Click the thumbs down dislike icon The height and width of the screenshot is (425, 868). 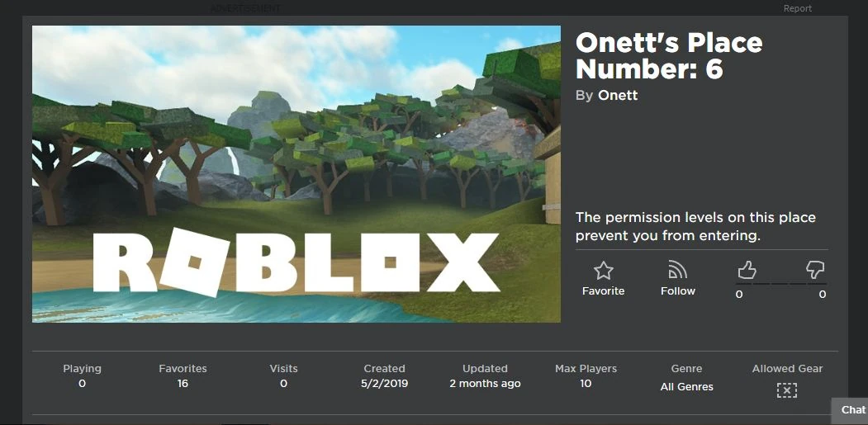[x=815, y=270]
